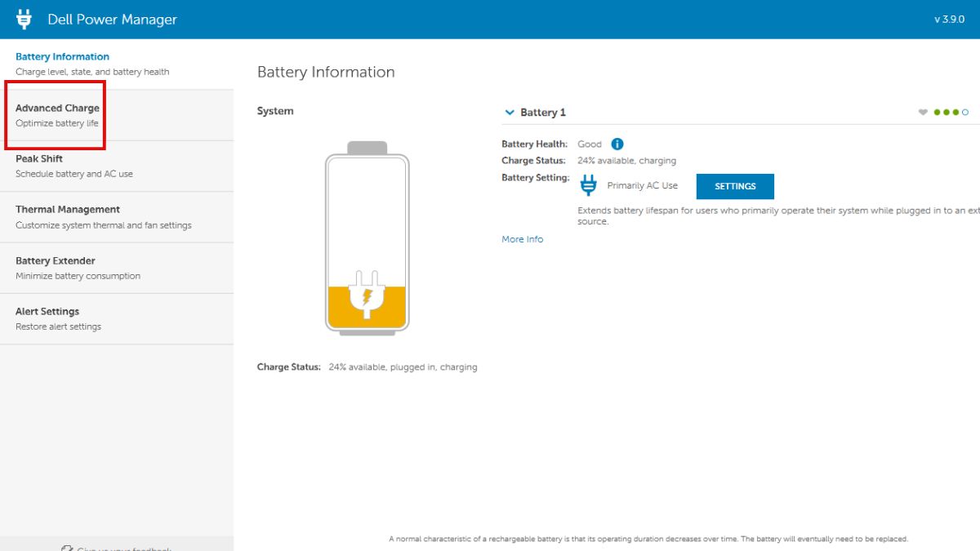Open Thermal Management settings
980x551 pixels.
tap(117, 217)
